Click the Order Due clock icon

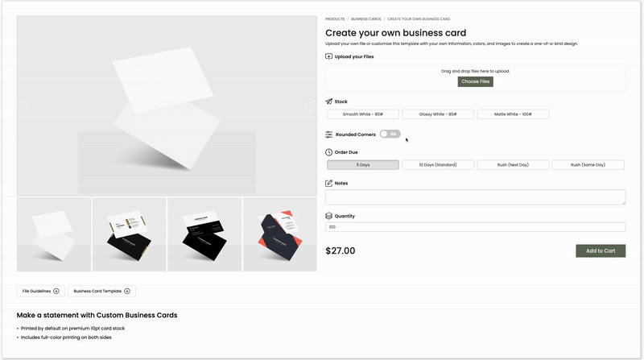pos(328,152)
